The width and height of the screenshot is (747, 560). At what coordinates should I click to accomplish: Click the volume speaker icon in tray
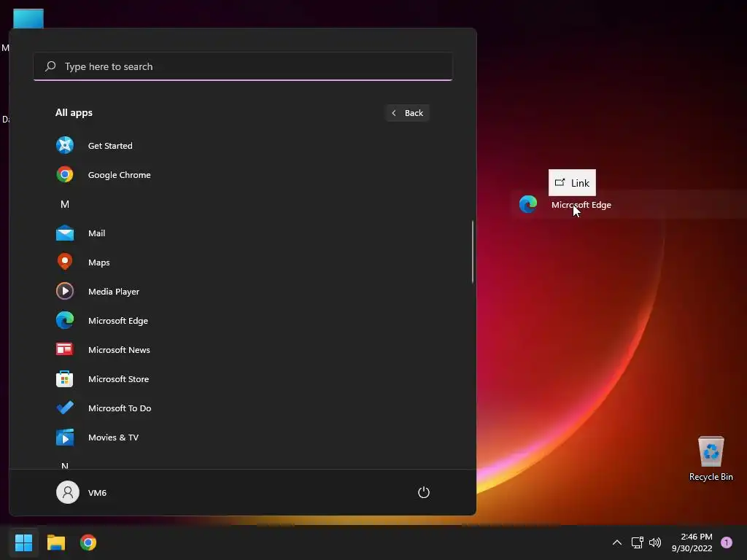click(655, 542)
